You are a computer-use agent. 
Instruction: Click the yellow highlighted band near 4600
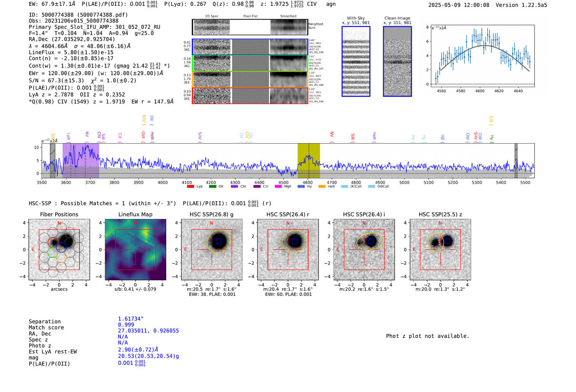[x=309, y=161]
